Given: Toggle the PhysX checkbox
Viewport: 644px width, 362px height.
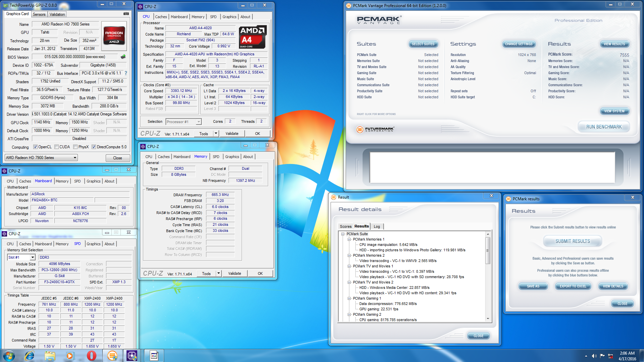Looking at the screenshot, I should click(76, 147).
